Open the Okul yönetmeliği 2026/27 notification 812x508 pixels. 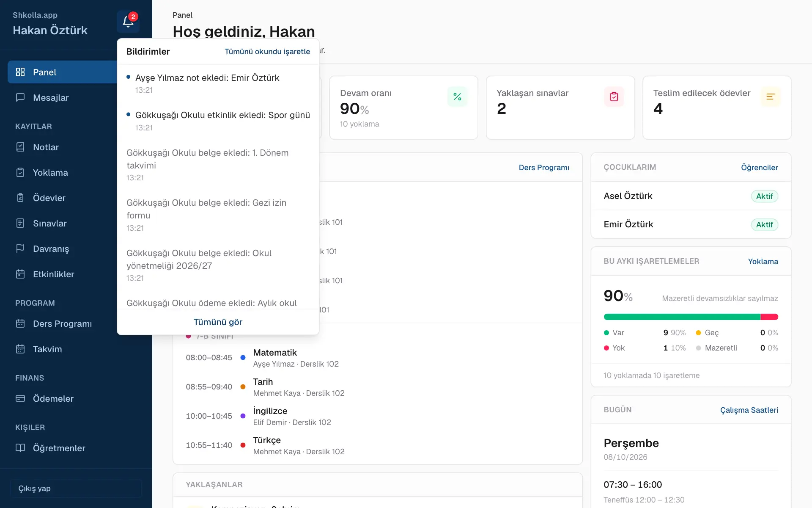218,265
